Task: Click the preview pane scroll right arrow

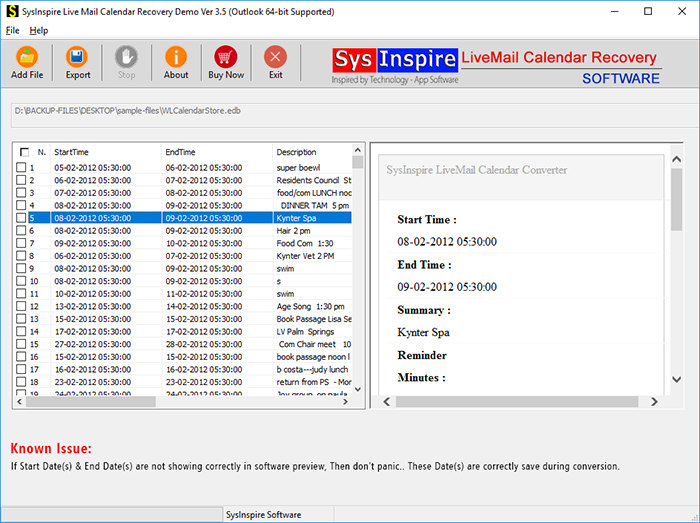Action: pos(654,402)
